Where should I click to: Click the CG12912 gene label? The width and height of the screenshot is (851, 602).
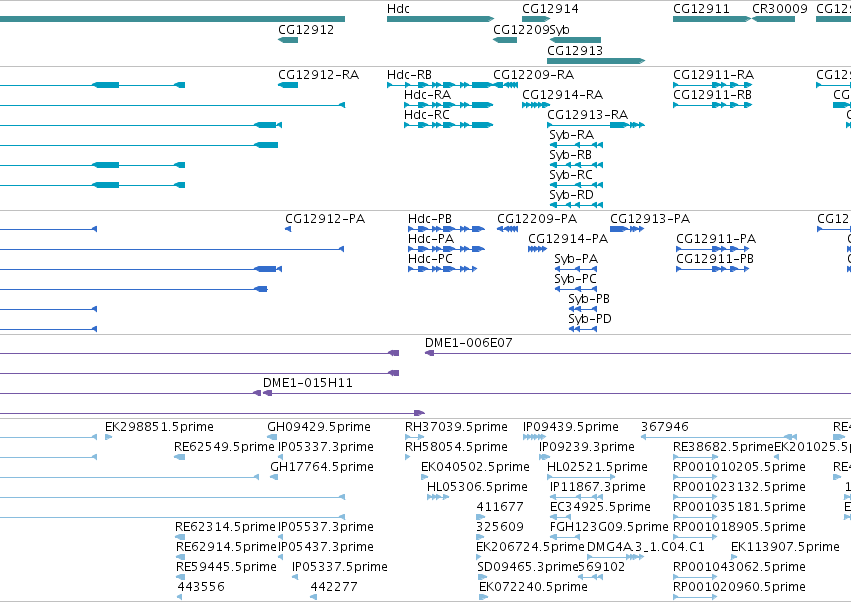pyautogui.click(x=306, y=29)
